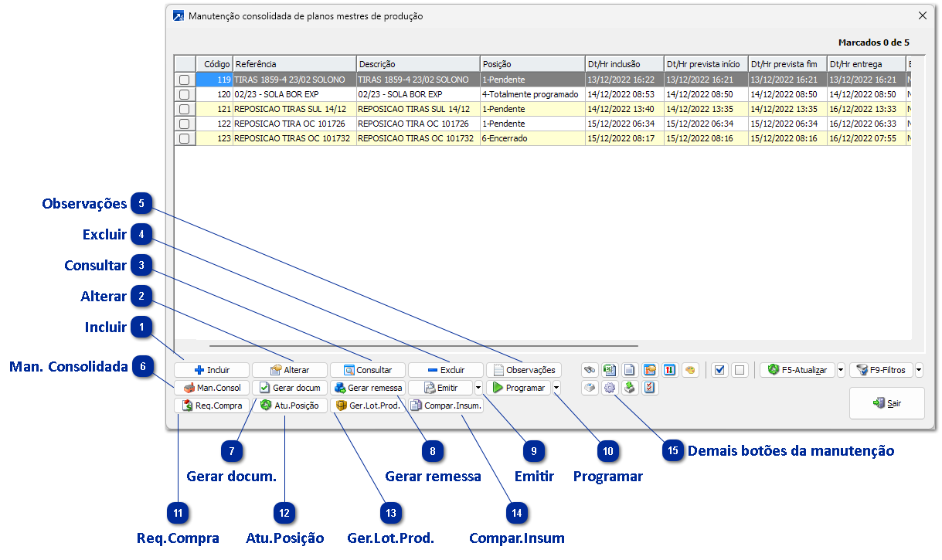Screen dimensions: 942x560
Task: Click the Posição column header
Action: pyautogui.click(x=531, y=64)
